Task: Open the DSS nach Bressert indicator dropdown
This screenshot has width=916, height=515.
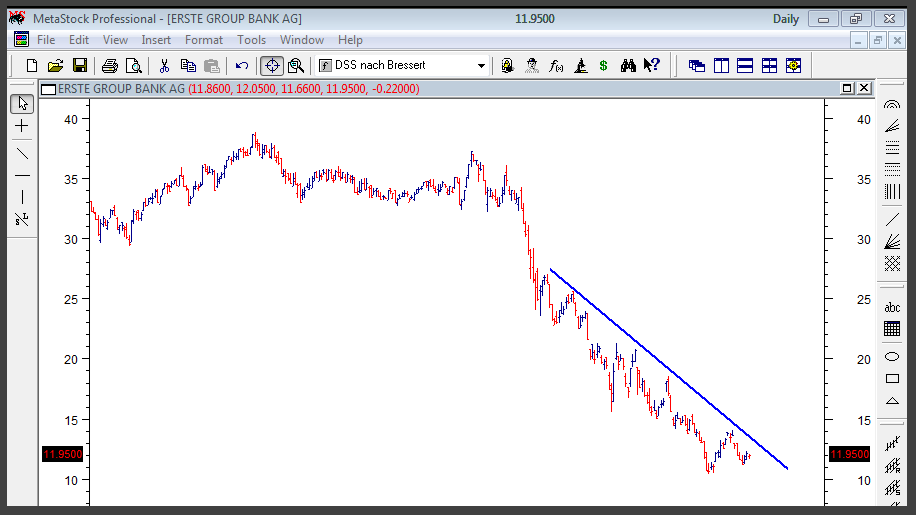Action: tap(481, 65)
